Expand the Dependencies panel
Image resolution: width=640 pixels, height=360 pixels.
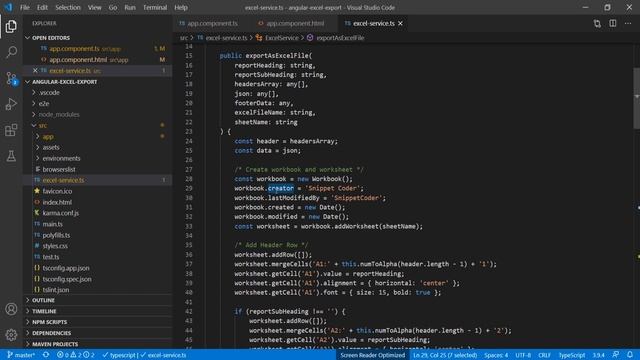[51, 333]
